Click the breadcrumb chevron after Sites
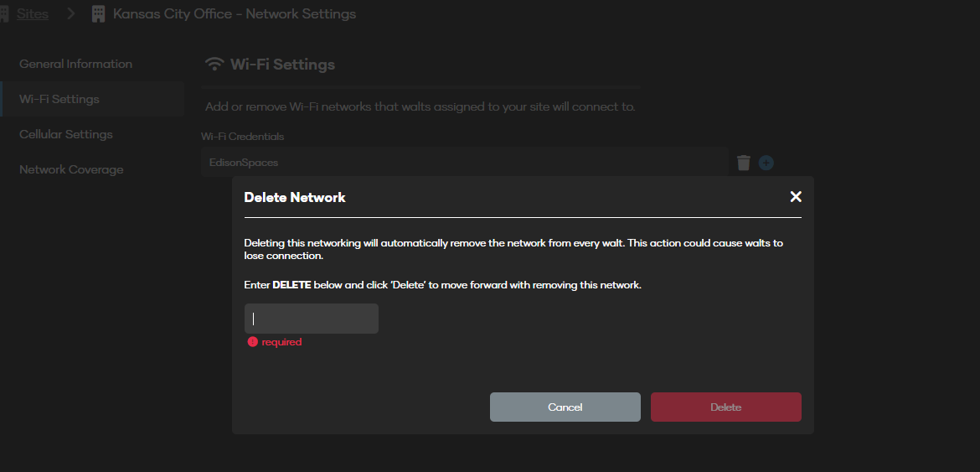Viewport: 980px width, 472px height. (70, 13)
